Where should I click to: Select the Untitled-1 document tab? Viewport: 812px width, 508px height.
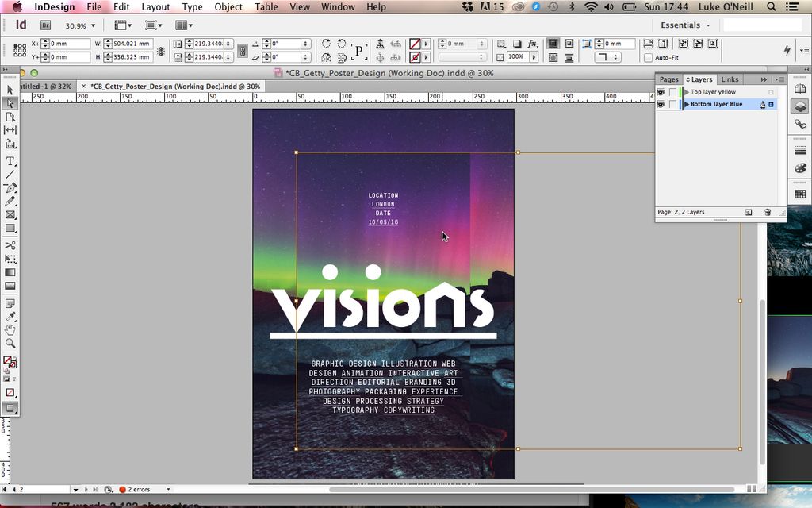48,85
